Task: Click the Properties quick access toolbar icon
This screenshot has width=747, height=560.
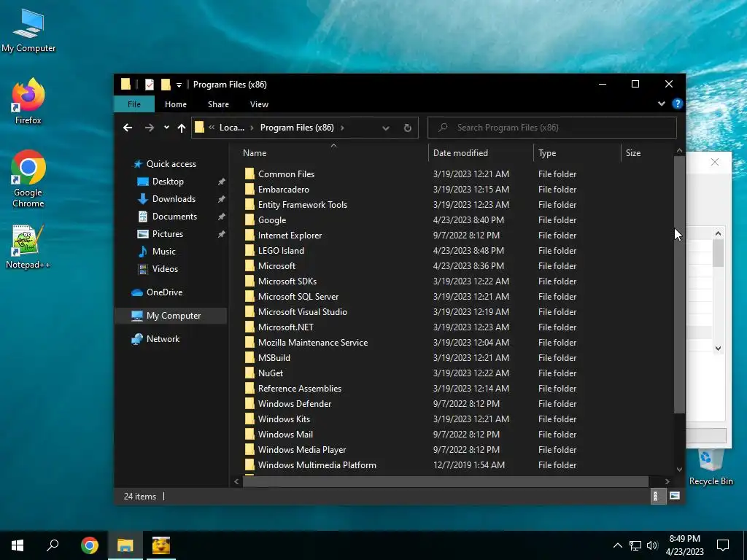Action: (150, 85)
